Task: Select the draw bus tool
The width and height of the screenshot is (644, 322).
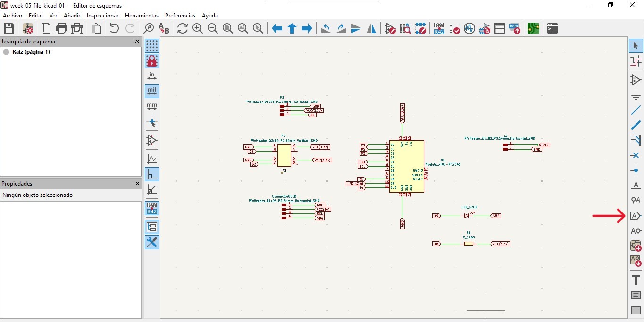Action: [636, 125]
